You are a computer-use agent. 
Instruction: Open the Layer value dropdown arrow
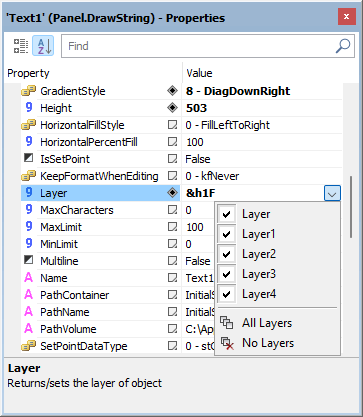pyautogui.click(x=332, y=193)
